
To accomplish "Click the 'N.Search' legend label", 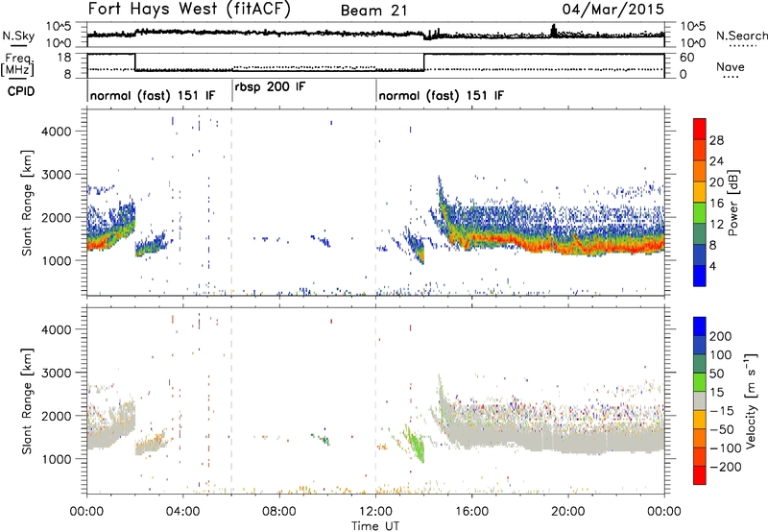I will click(741, 36).
